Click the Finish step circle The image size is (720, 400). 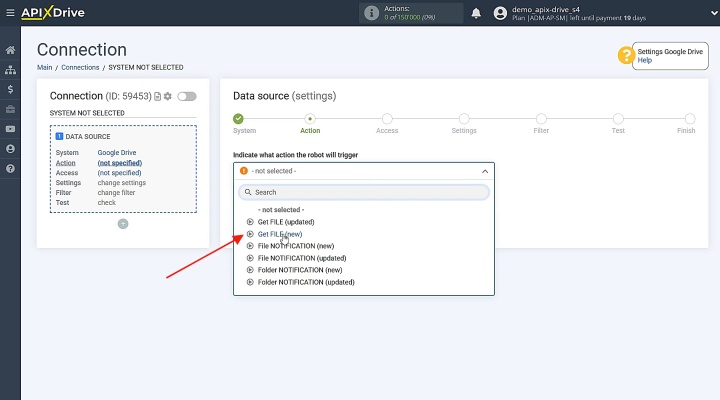pos(690,119)
